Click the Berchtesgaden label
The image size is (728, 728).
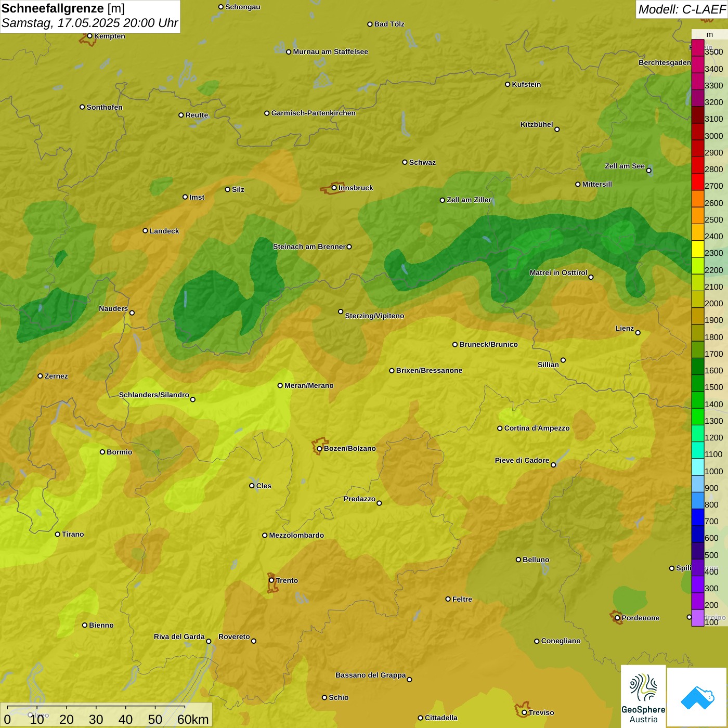pyautogui.click(x=665, y=62)
